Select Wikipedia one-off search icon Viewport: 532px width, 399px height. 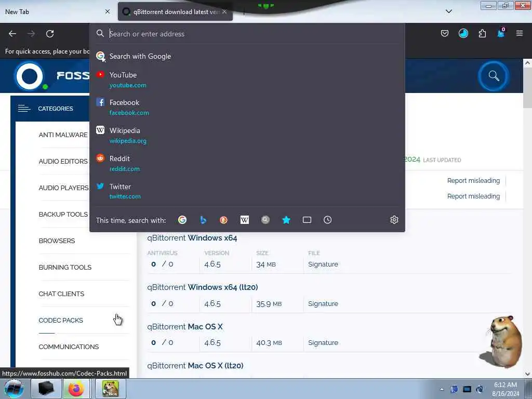point(245,220)
